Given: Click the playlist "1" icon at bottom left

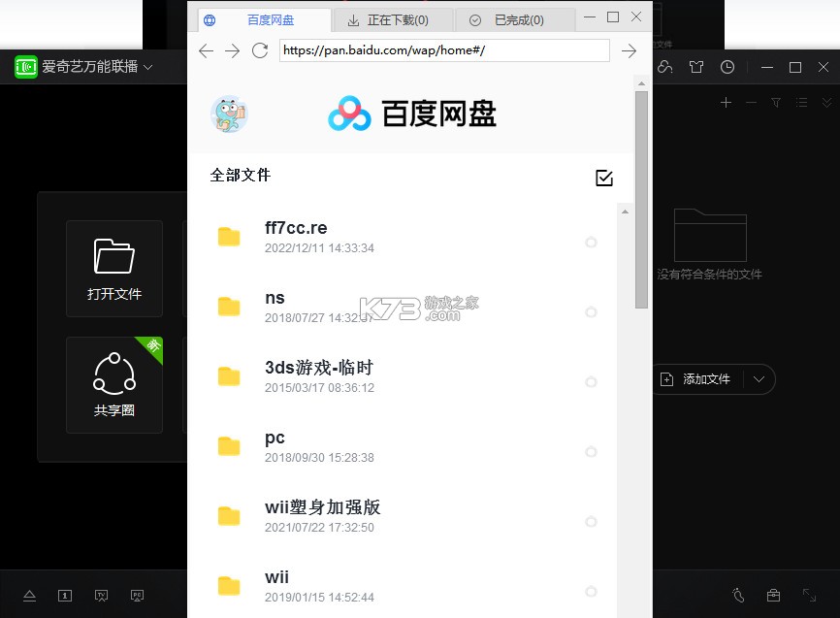Looking at the screenshot, I should (x=64, y=596).
